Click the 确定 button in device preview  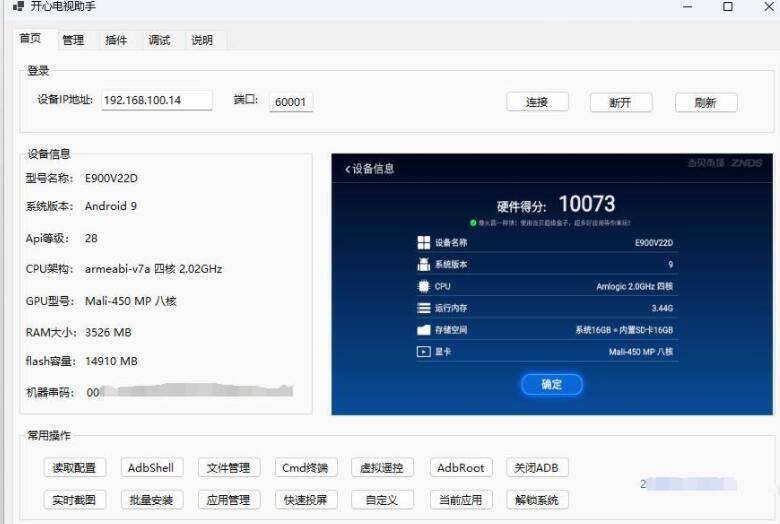tap(552, 384)
